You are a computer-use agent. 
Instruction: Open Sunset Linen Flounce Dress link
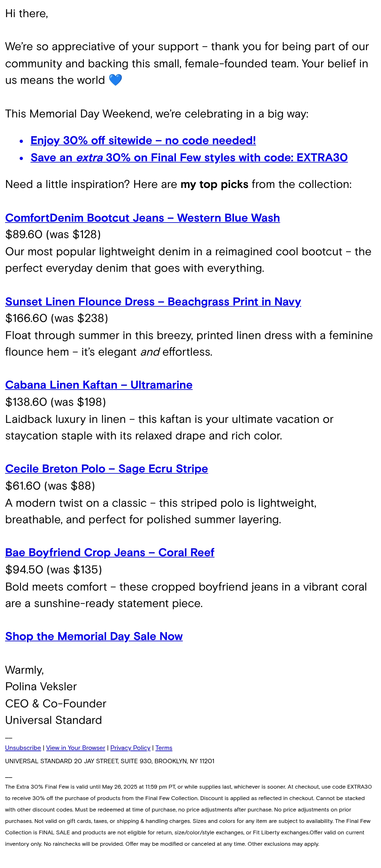[153, 302]
